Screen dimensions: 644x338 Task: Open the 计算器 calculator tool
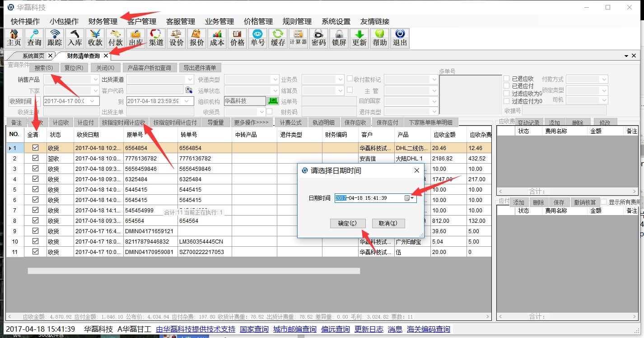(298, 38)
